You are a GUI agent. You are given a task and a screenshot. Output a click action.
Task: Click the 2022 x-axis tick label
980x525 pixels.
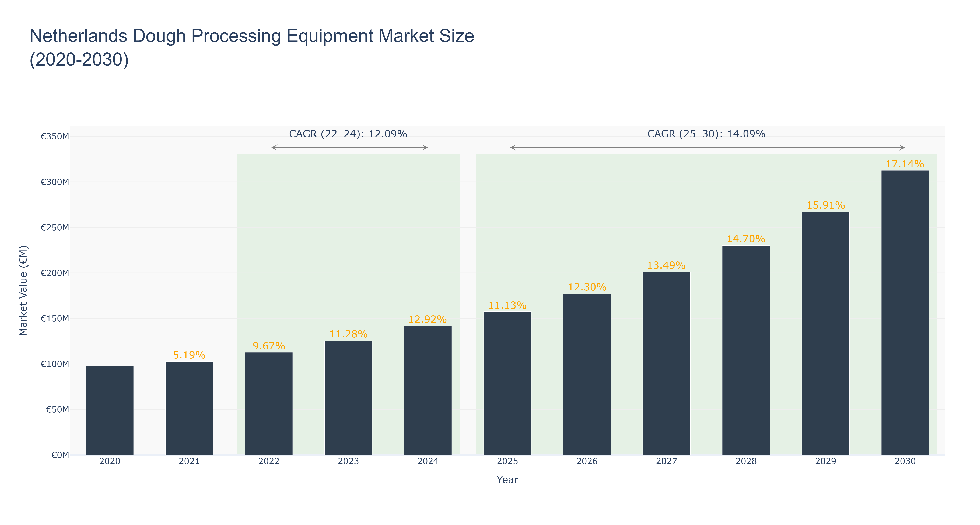[x=269, y=461]
